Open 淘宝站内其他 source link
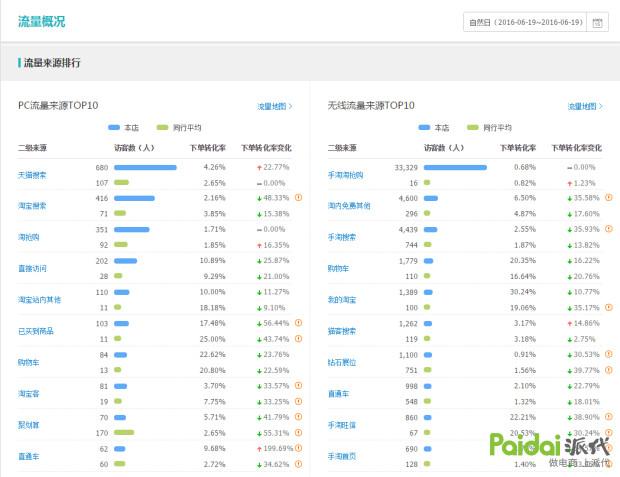Viewport: 620px width, 477px height. 39,300
